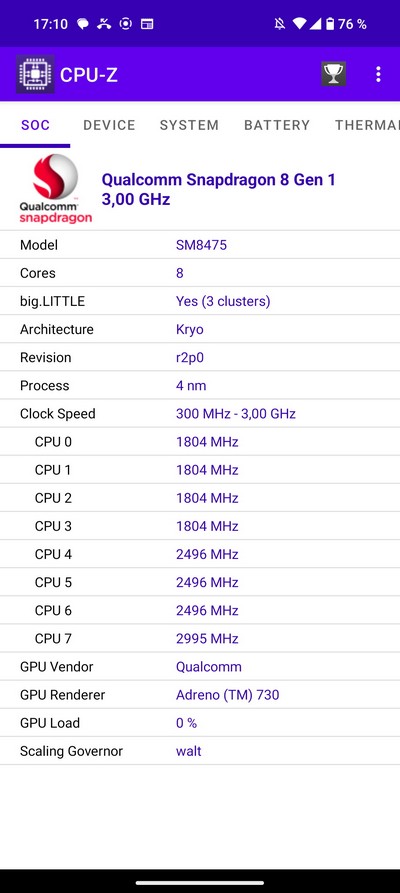Open the THERMAL tab
Viewport: 400px width, 893px height.
point(368,125)
